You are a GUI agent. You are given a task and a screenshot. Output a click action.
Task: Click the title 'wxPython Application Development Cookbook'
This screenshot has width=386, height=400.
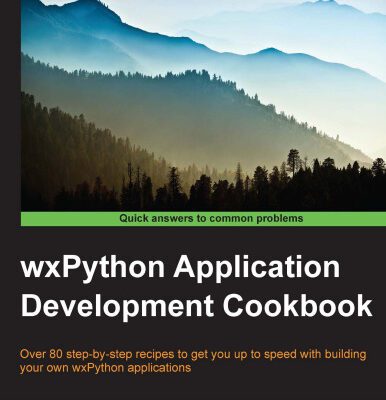click(196, 287)
